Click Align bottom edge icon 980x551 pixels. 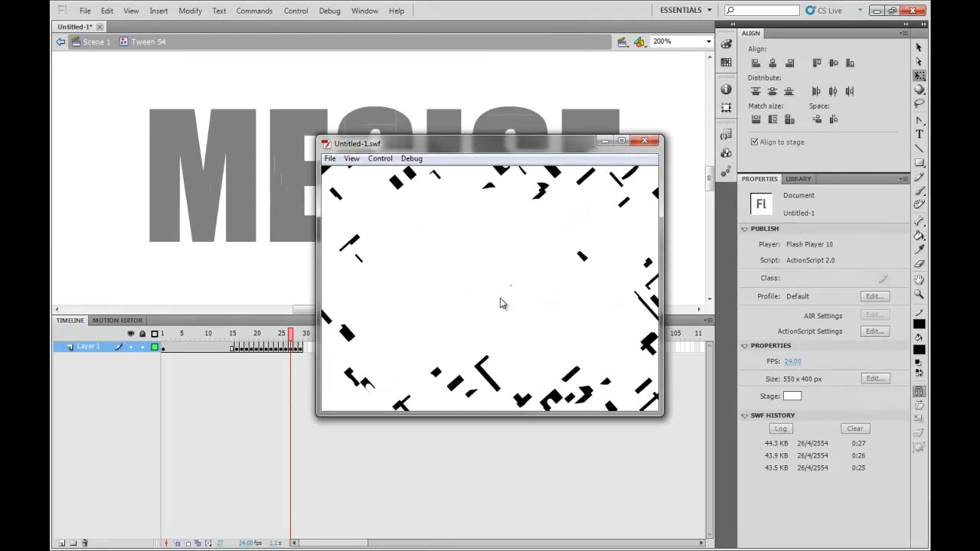pos(850,63)
